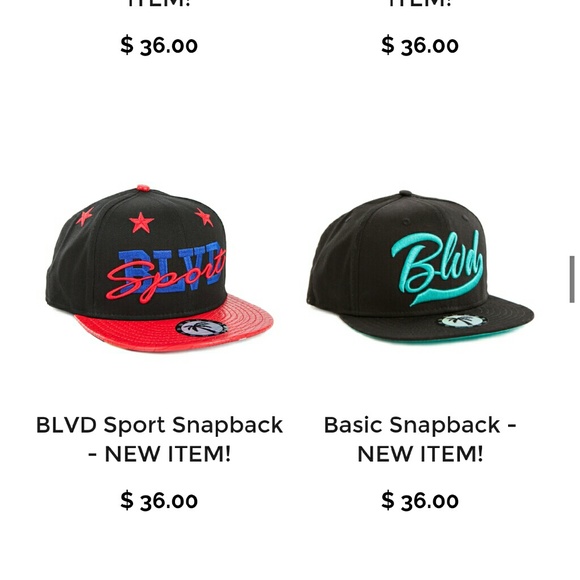This screenshot has height=580, width=580.
Task: Click the palm tree sticker on red brim
Action: [x=202, y=328]
